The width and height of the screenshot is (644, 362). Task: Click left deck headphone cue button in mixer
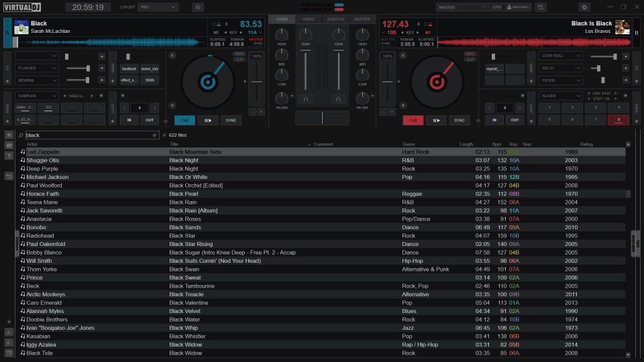pos(306,99)
